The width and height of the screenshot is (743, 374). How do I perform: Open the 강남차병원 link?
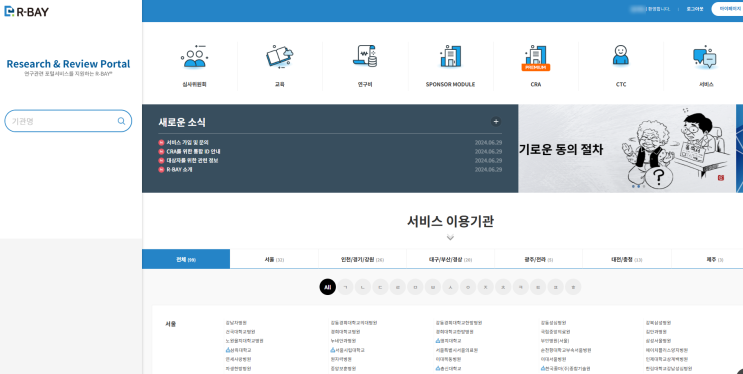(x=236, y=323)
